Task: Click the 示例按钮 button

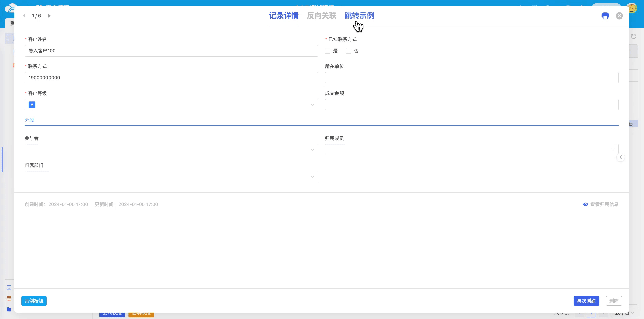Action: coord(34,301)
